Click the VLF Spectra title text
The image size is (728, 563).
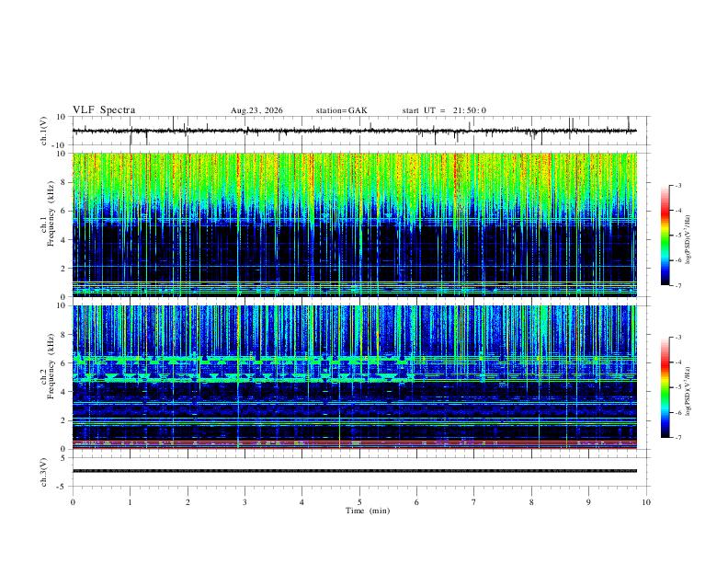[x=104, y=110]
